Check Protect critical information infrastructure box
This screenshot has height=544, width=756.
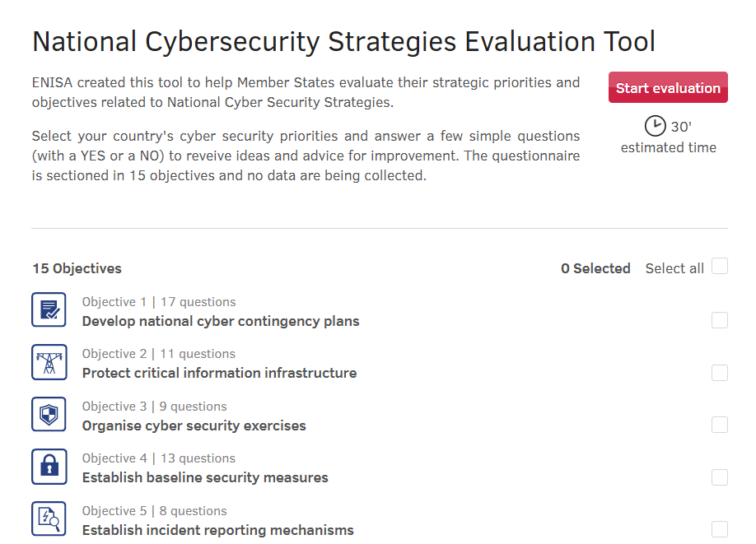pyautogui.click(x=720, y=373)
